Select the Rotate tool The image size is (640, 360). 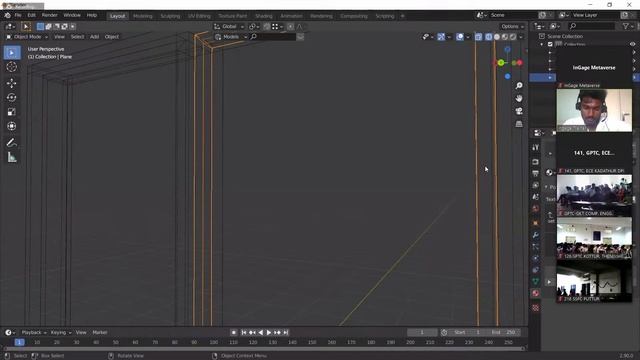point(12,97)
